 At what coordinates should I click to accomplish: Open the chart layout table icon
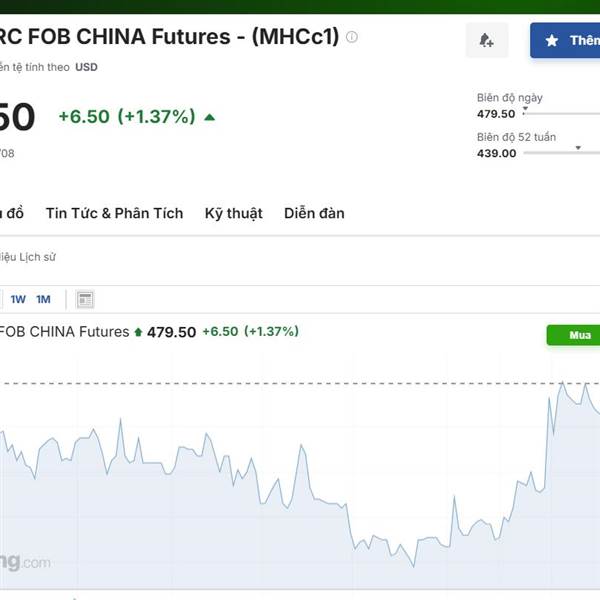pos(85,300)
